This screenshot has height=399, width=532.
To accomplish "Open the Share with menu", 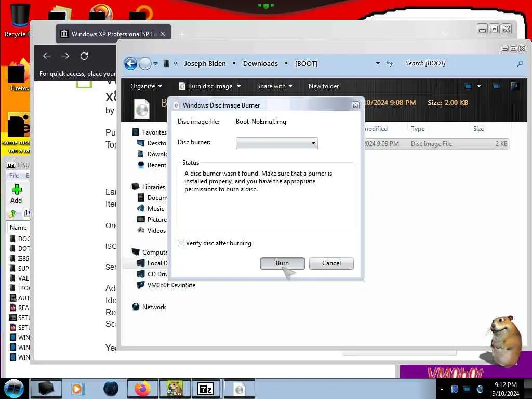I will click(274, 86).
